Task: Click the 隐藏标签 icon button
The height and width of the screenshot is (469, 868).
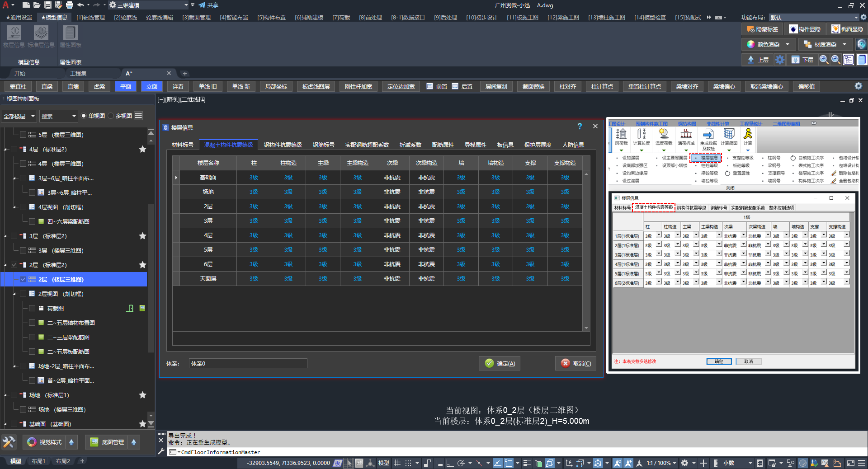Action: coord(762,29)
